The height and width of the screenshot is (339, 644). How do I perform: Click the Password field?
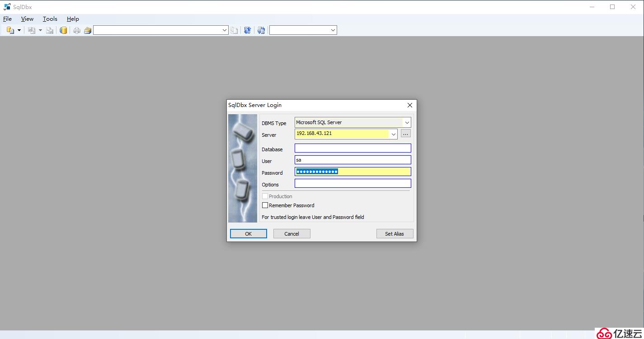[353, 172]
